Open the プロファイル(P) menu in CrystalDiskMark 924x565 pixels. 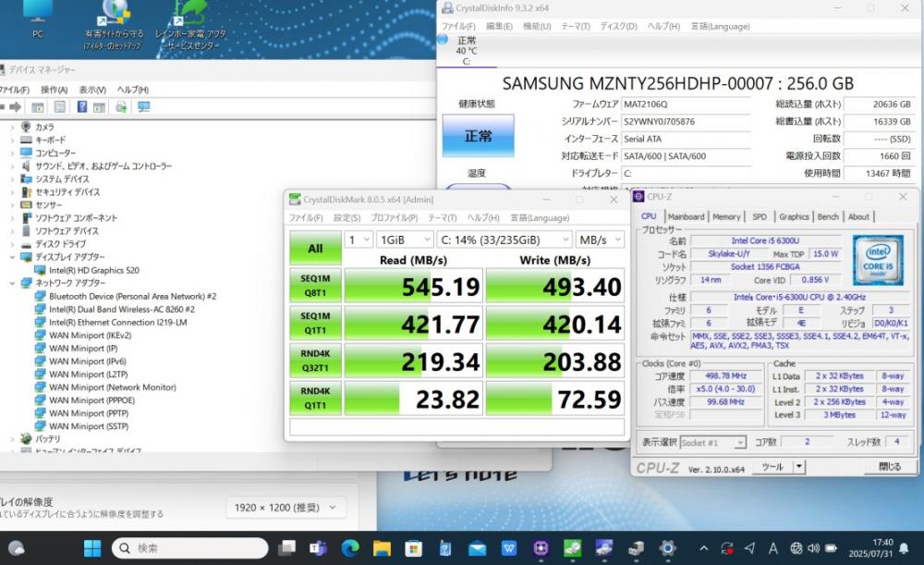(395, 217)
